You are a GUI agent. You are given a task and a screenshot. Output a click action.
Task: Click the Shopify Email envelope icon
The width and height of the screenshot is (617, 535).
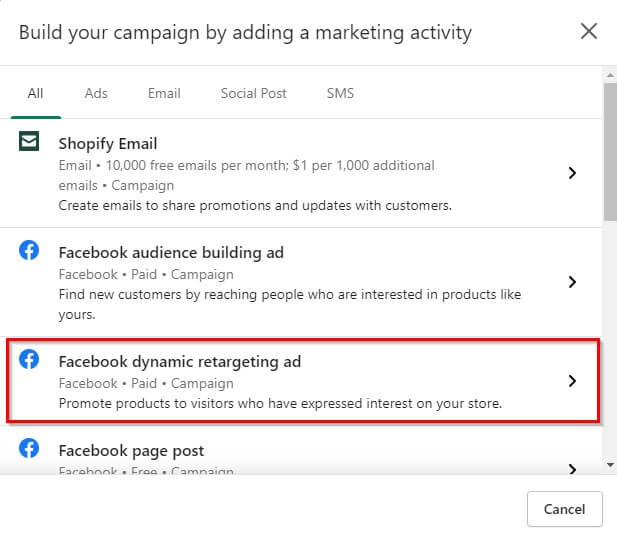point(29,141)
